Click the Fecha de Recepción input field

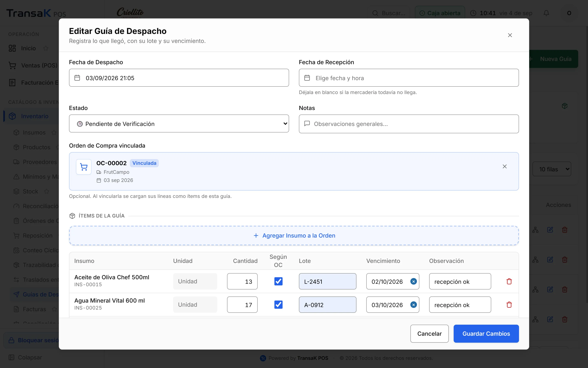(409, 78)
